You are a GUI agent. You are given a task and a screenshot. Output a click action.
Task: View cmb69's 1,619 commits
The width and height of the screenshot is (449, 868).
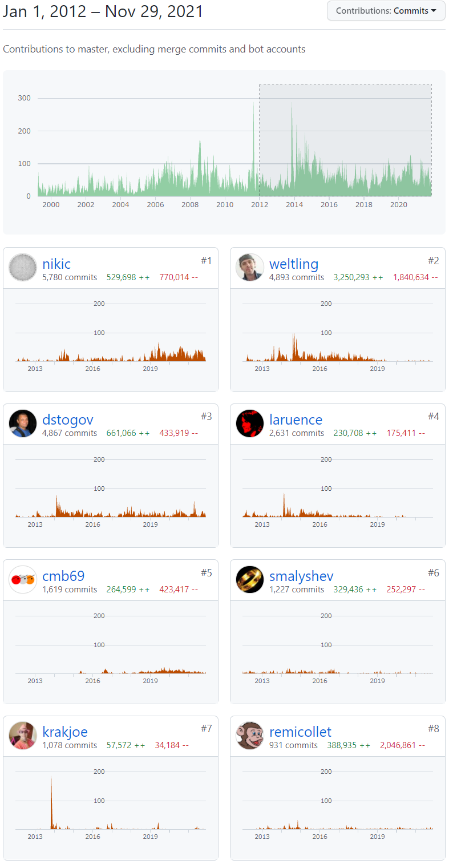(x=70, y=590)
